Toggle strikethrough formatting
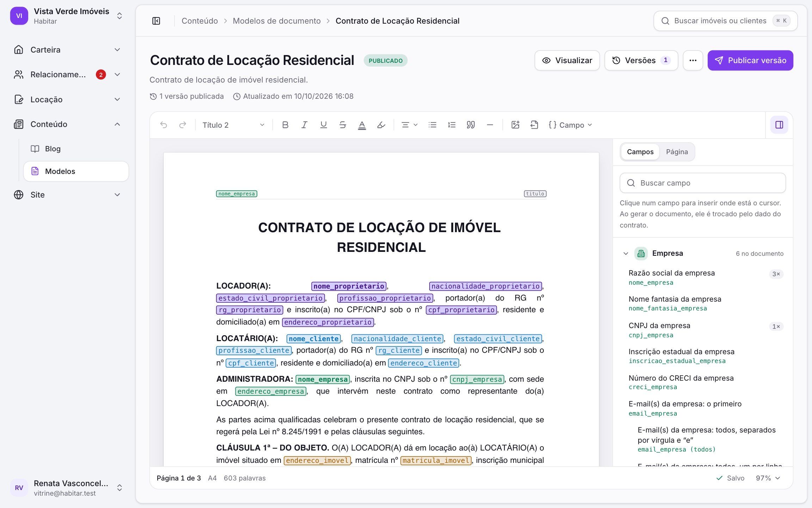 [343, 125]
